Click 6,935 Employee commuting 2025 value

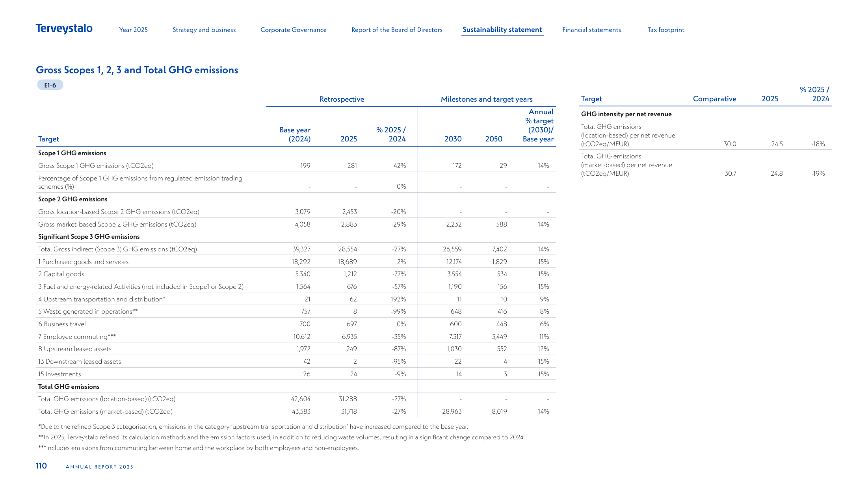click(349, 337)
